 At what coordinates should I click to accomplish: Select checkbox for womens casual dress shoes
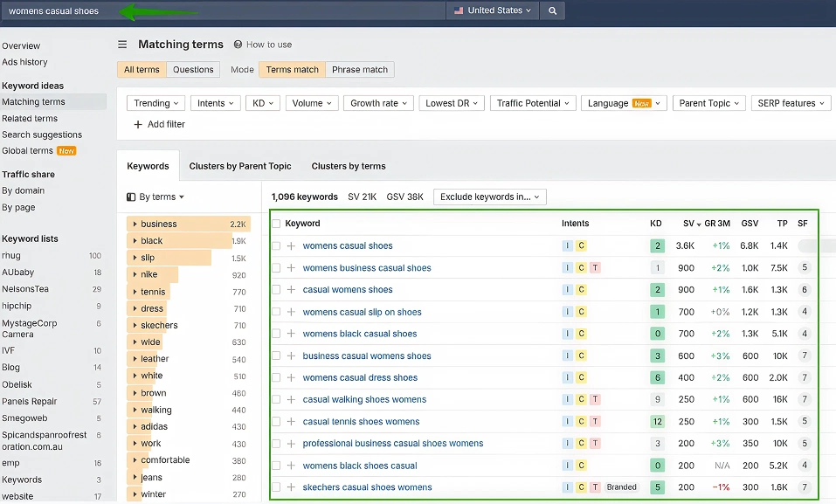tap(276, 377)
